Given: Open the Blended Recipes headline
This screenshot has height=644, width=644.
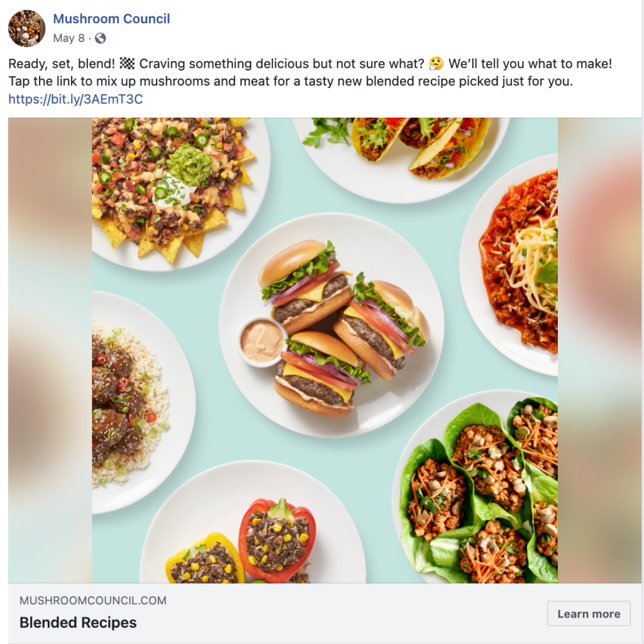Looking at the screenshot, I should pyautogui.click(x=78, y=623).
